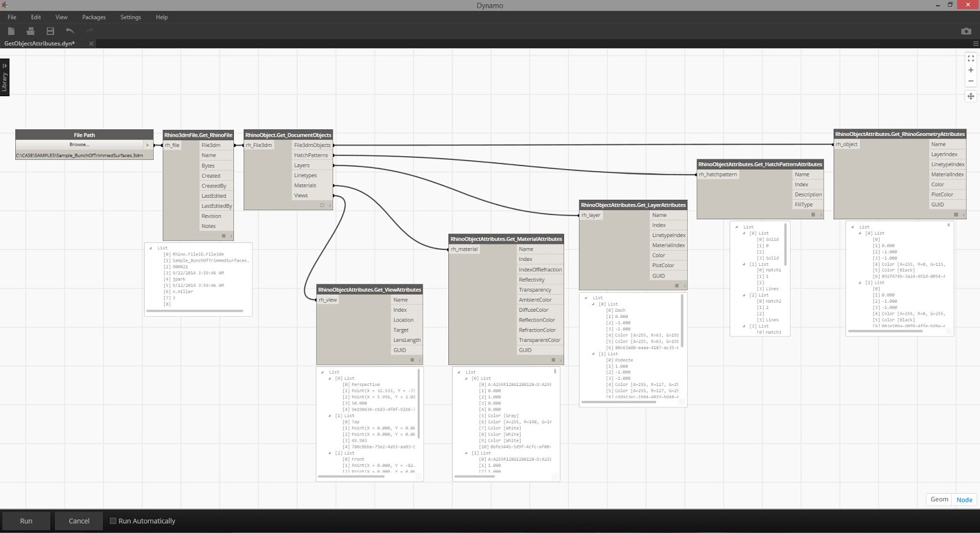Open the View menu

tap(61, 17)
